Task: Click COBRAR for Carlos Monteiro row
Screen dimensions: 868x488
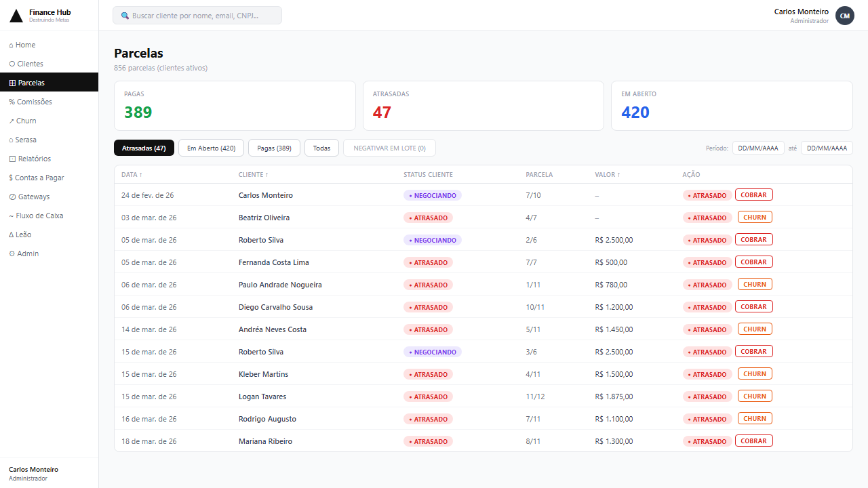Action: (x=753, y=195)
